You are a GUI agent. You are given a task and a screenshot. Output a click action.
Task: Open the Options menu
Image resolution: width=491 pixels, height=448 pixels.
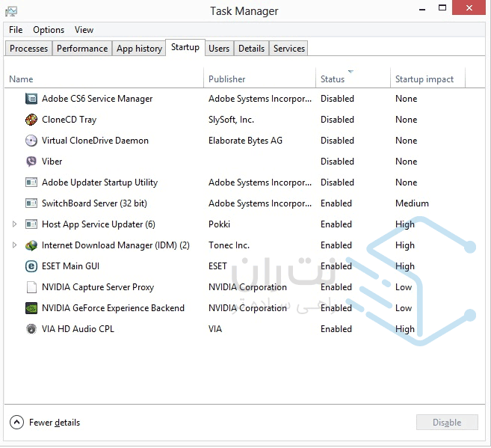(49, 30)
